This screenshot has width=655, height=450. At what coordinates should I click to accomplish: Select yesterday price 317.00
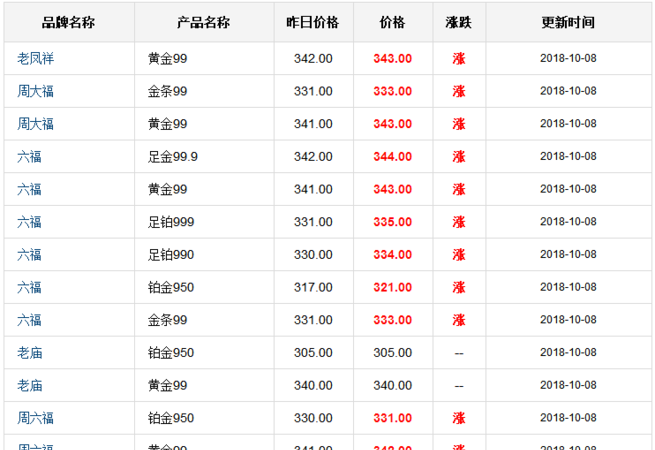coord(313,287)
